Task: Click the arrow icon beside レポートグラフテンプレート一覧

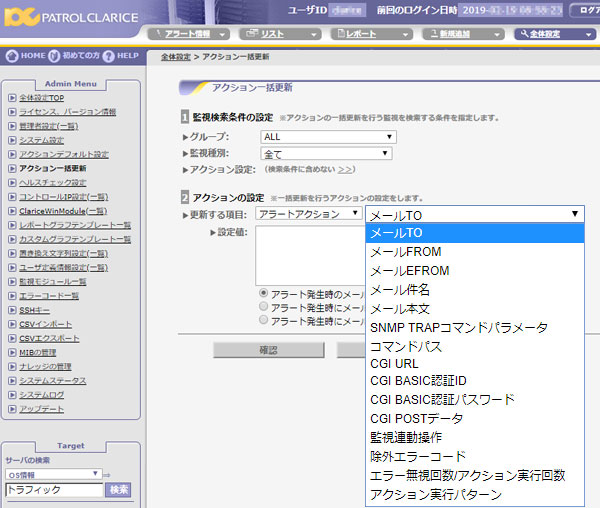Action: coord(12,225)
